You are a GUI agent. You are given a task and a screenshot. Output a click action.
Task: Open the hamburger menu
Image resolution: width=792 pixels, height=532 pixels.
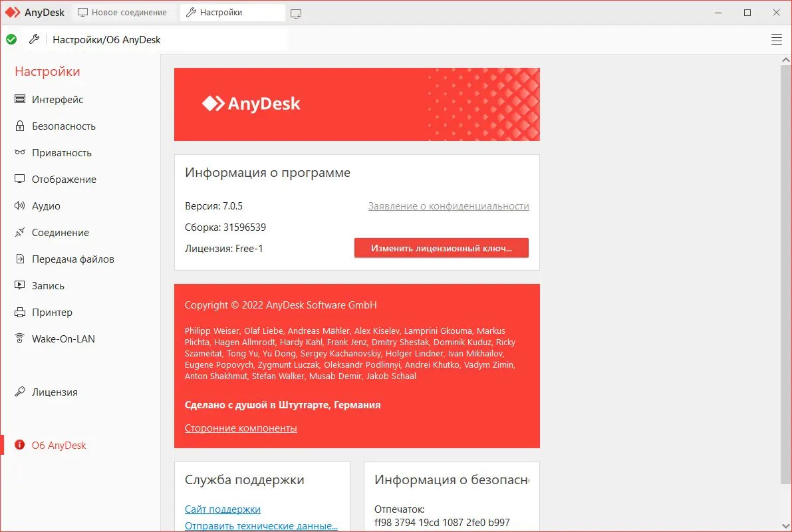pyautogui.click(x=776, y=39)
